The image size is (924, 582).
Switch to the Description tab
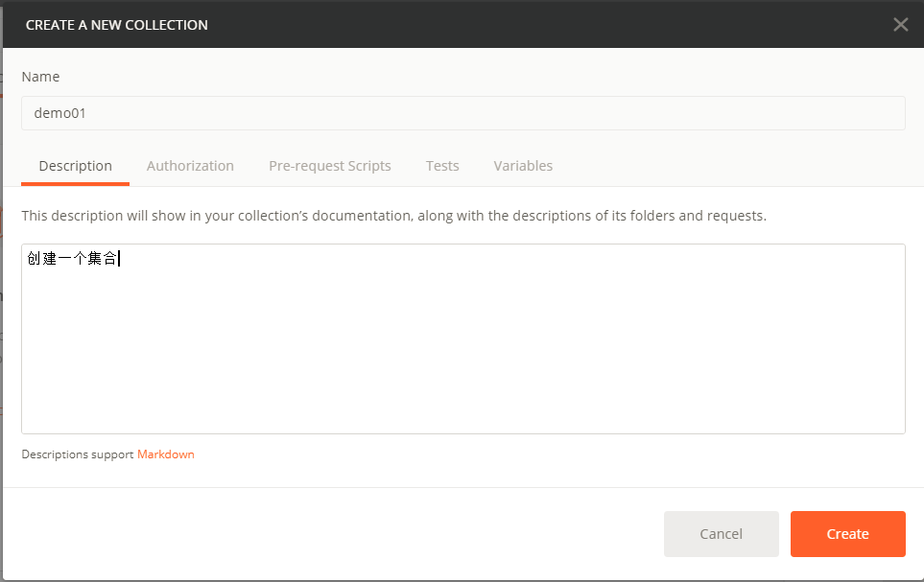(x=76, y=166)
